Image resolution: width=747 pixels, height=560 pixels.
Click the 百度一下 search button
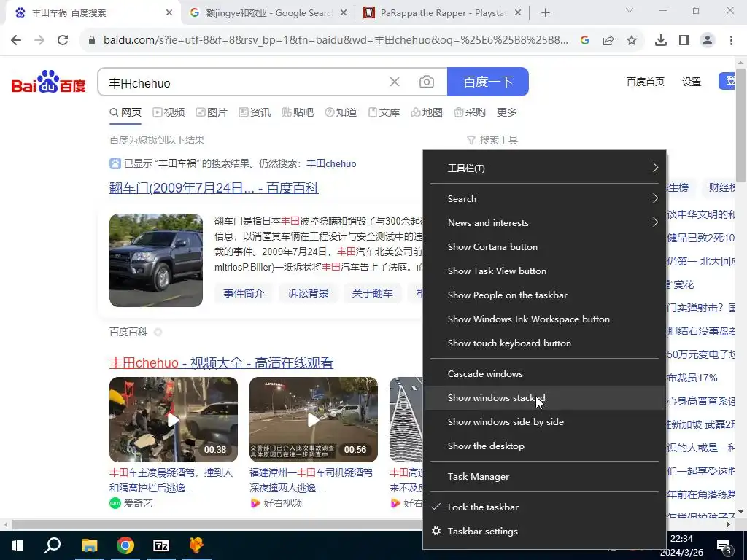click(488, 82)
